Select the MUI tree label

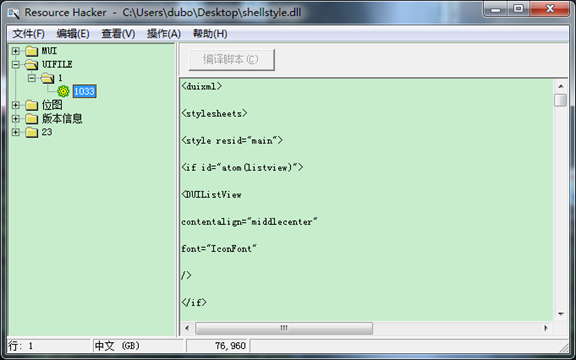pyautogui.click(x=49, y=51)
